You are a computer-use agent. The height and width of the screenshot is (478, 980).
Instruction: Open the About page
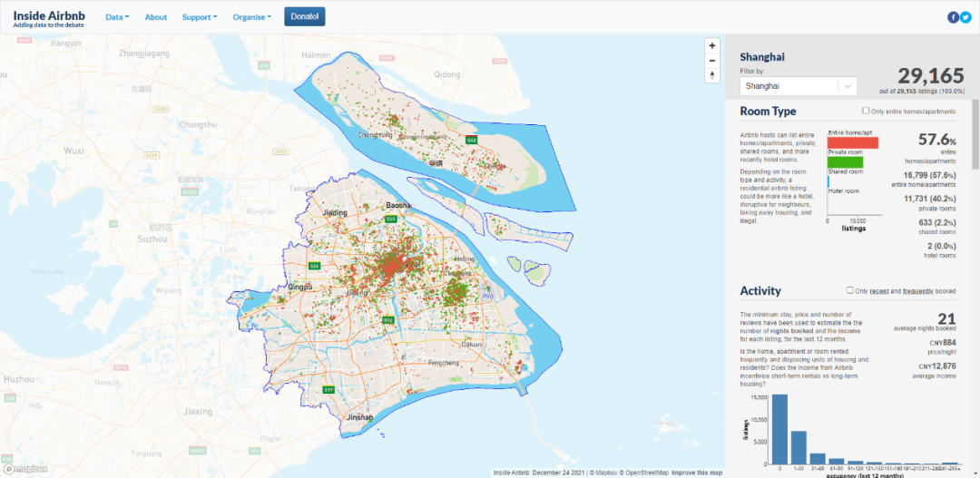[156, 17]
